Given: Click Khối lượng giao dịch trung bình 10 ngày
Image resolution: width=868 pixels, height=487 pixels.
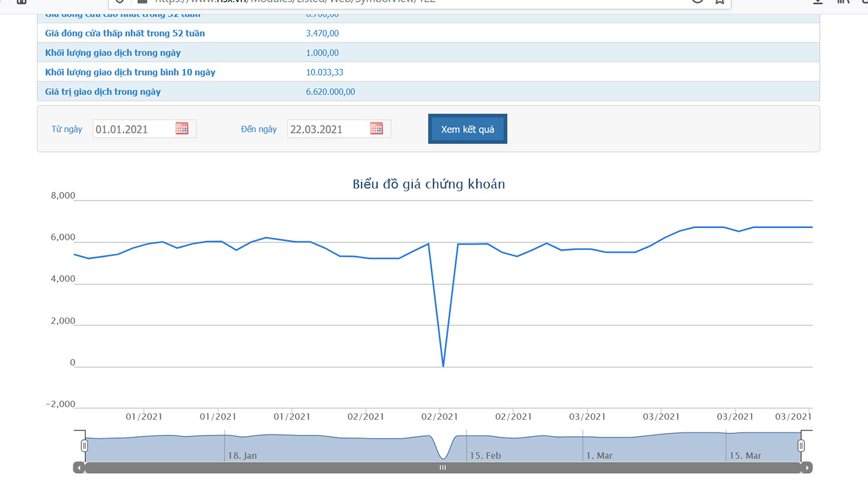Looking at the screenshot, I should click(x=130, y=72).
